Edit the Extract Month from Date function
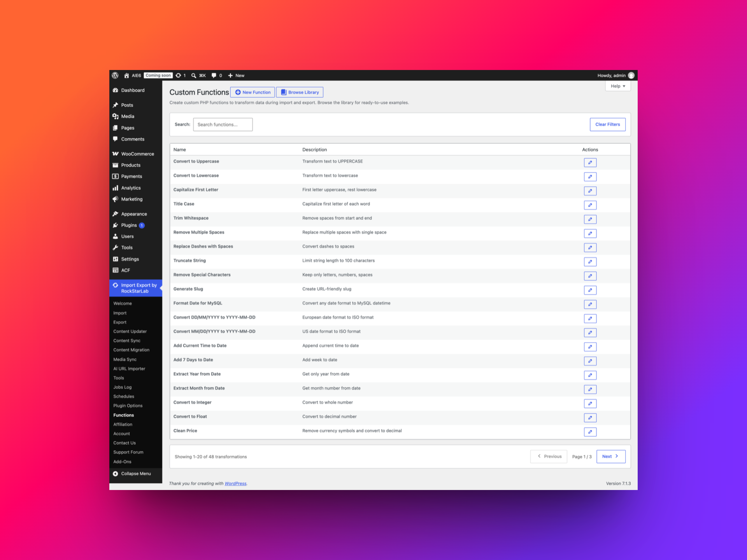This screenshot has width=747, height=560. click(x=590, y=389)
